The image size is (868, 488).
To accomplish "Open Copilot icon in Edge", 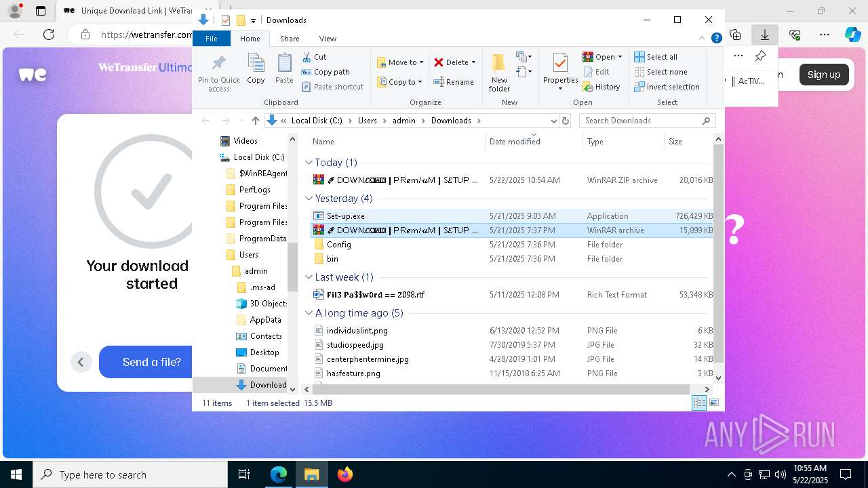I will (852, 35).
